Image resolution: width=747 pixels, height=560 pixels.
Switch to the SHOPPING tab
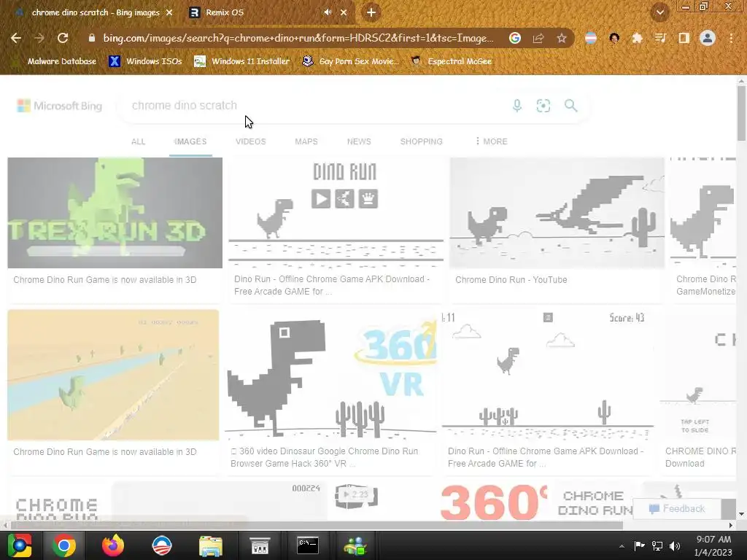[x=421, y=141]
